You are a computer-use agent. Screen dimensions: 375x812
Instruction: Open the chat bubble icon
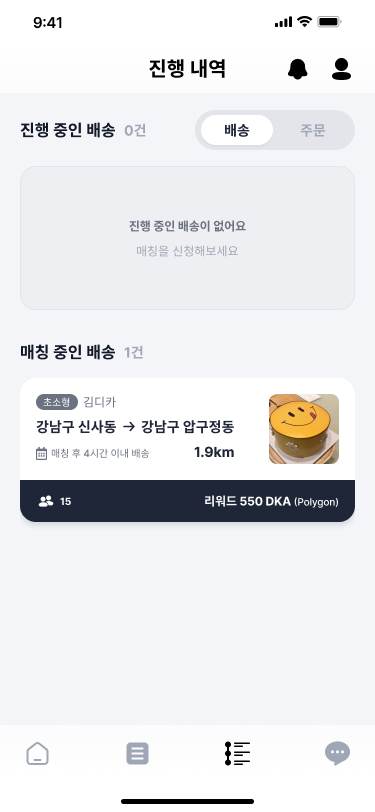pos(337,753)
